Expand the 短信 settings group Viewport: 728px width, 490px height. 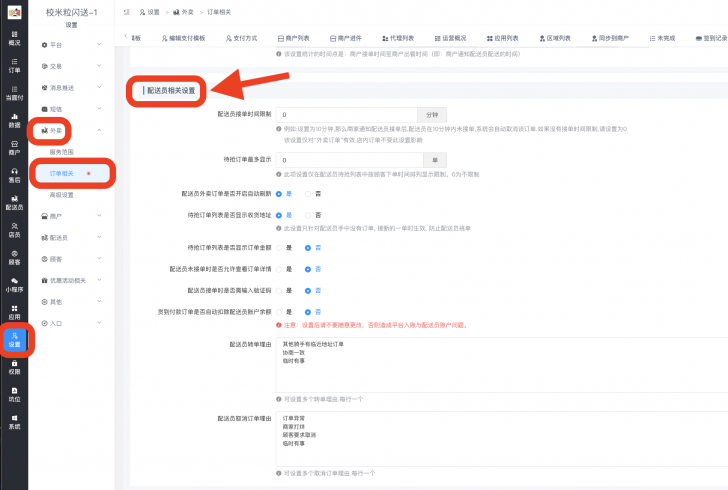pyautogui.click(x=72, y=109)
